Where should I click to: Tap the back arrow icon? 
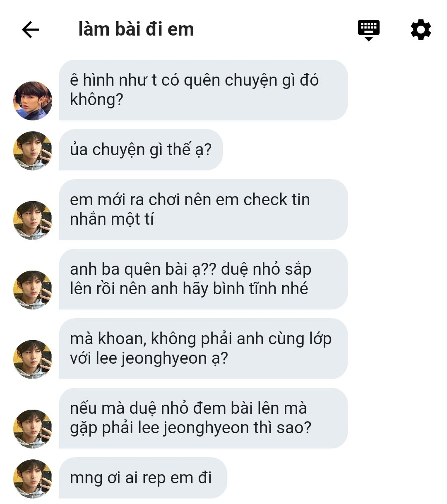point(30,30)
